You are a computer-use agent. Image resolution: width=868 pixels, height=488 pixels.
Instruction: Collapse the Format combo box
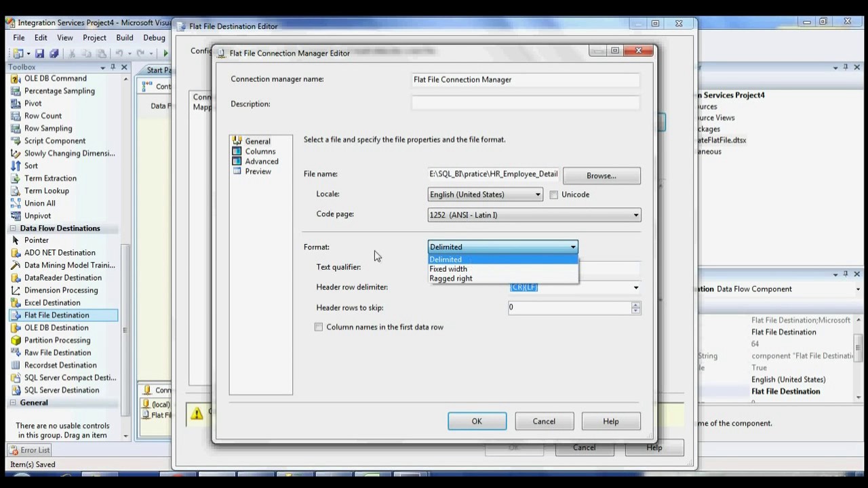[x=573, y=247]
